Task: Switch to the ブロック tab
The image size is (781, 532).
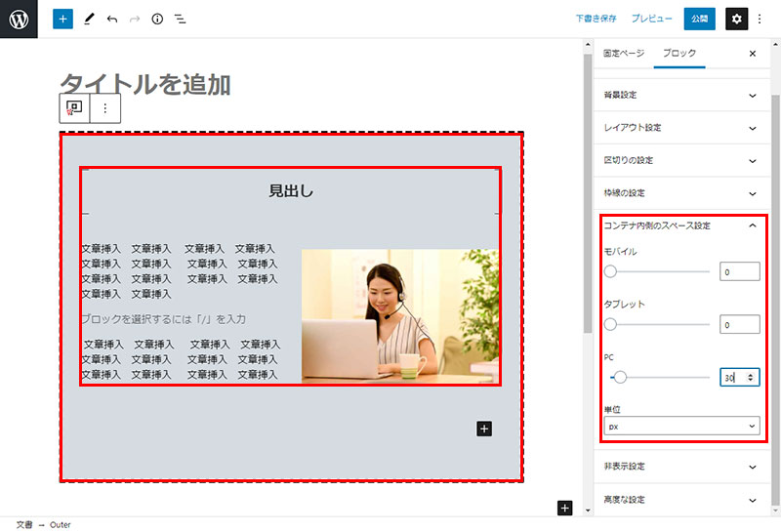Action: point(679,53)
